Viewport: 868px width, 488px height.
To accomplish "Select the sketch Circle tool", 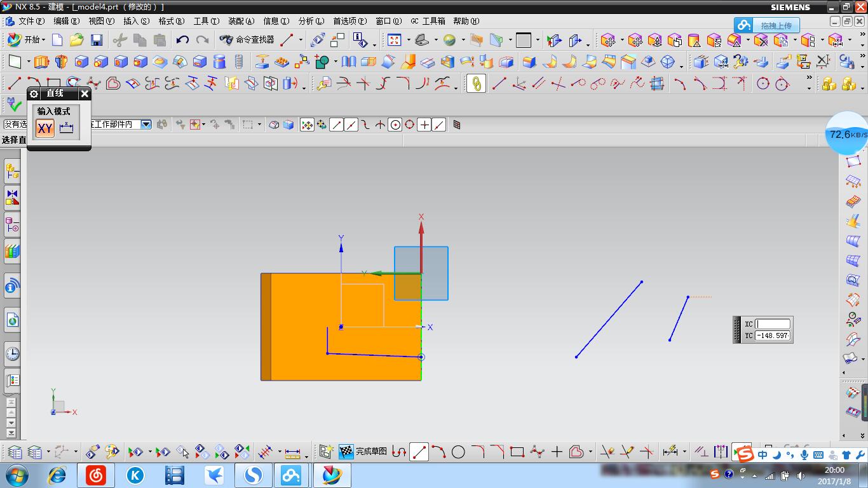I will 458,451.
